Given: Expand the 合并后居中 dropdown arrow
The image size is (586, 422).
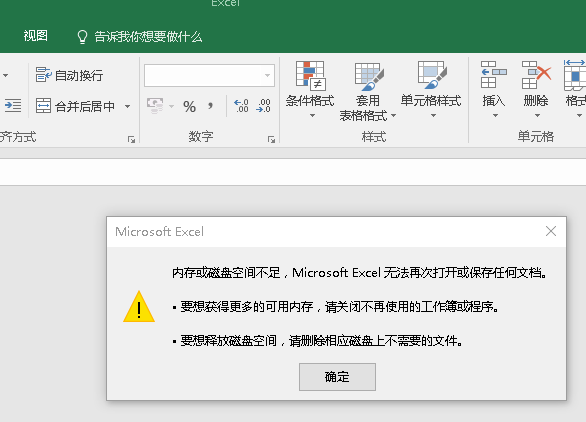Looking at the screenshot, I should tap(127, 107).
